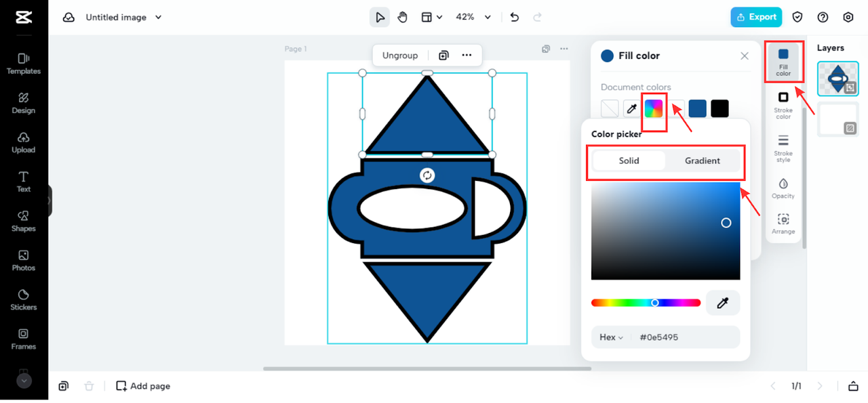
Task: Click the hue slider bar
Action: tap(646, 303)
